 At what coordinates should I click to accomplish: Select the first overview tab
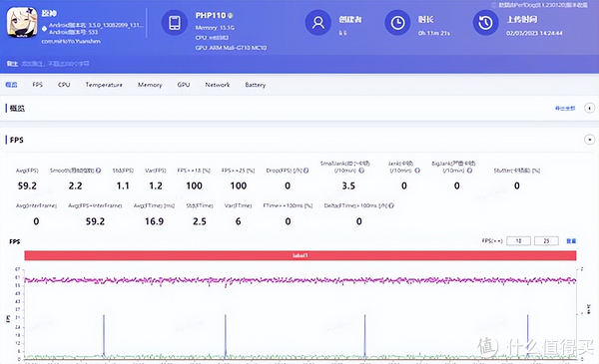(x=11, y=85)
